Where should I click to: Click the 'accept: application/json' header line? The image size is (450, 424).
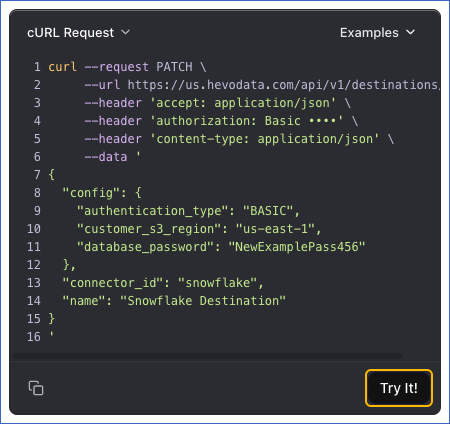click(217, 103)
